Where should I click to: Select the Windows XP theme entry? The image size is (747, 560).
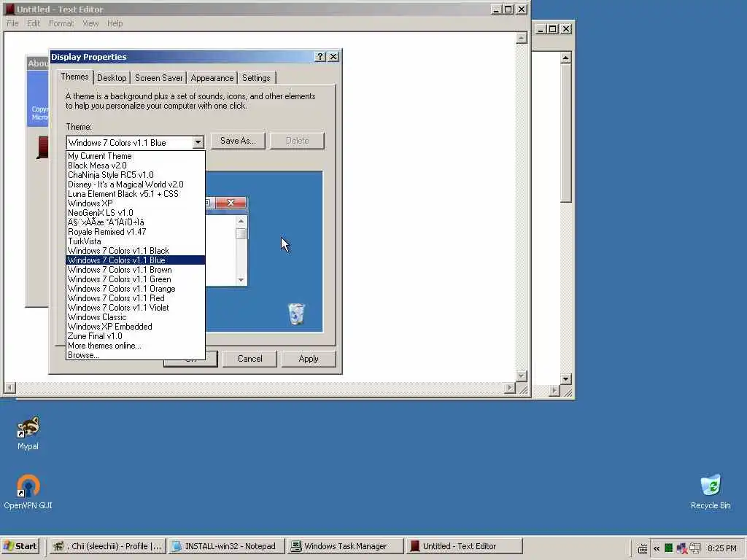pos(135,203)
